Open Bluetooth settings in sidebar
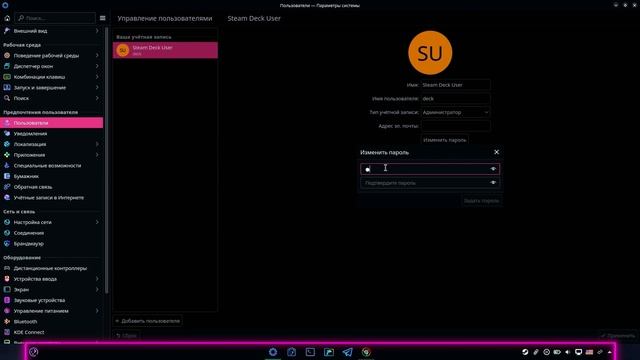 coord(25,322)
